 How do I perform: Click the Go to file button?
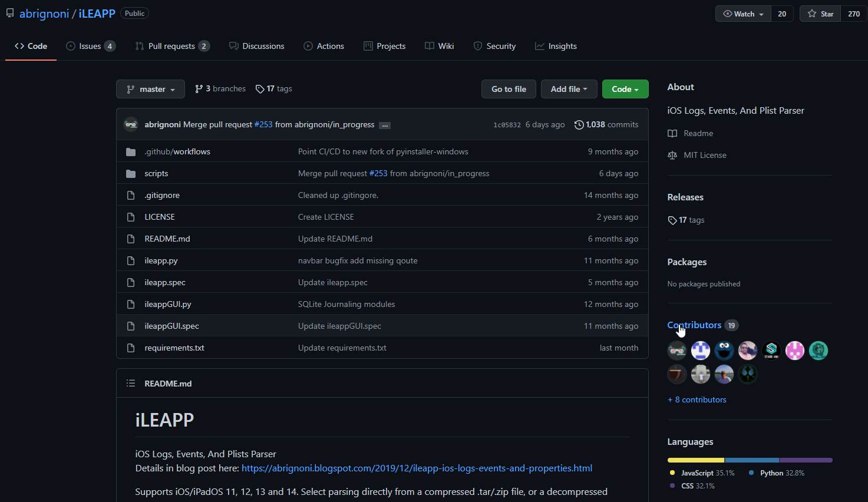pos(509,89)
